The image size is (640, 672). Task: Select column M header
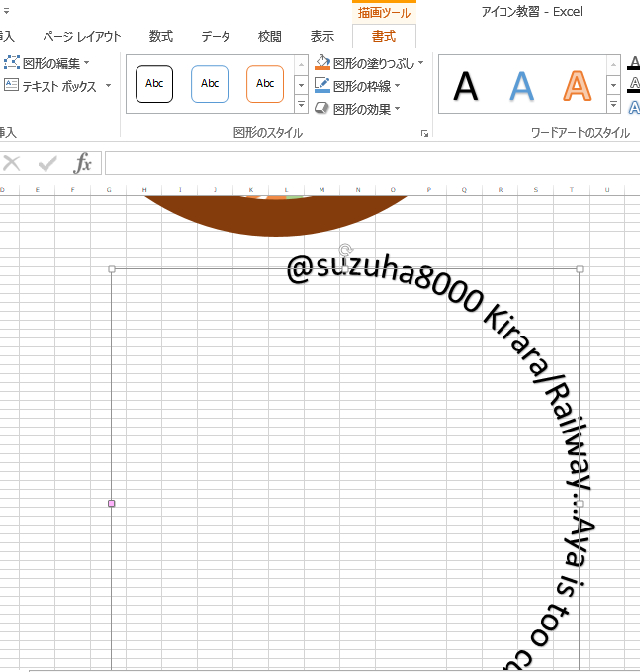321,189
